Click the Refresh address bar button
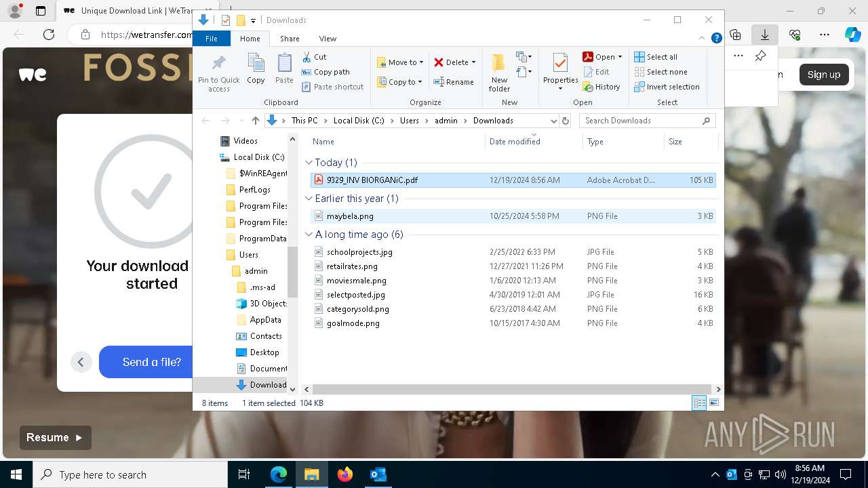This screenshot has width=868, height=488. pos(566,121)
